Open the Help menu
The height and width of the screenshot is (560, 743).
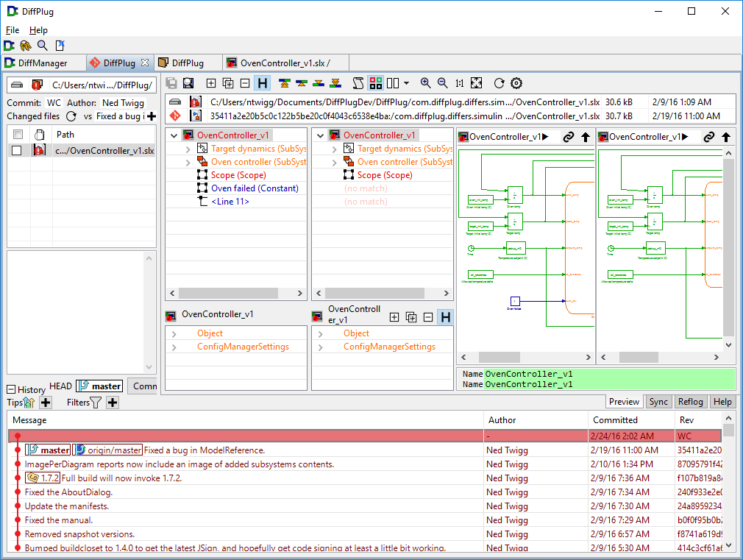coord(38,30)
